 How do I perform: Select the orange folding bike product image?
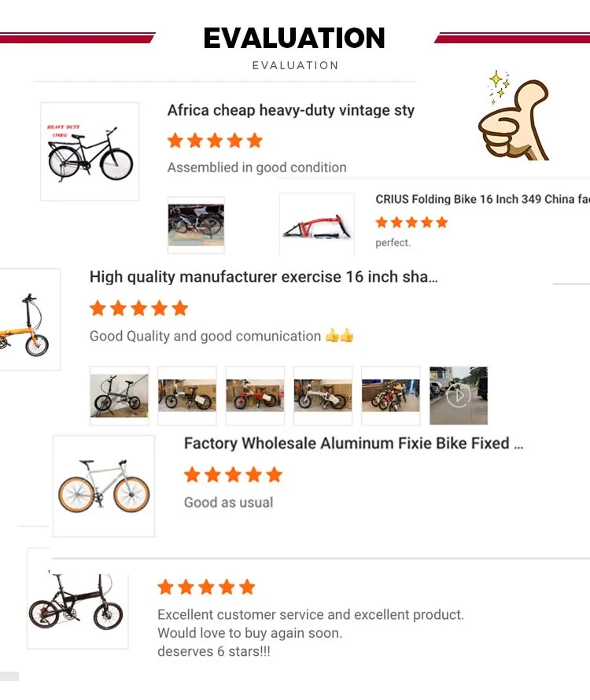tap(29, 319)
